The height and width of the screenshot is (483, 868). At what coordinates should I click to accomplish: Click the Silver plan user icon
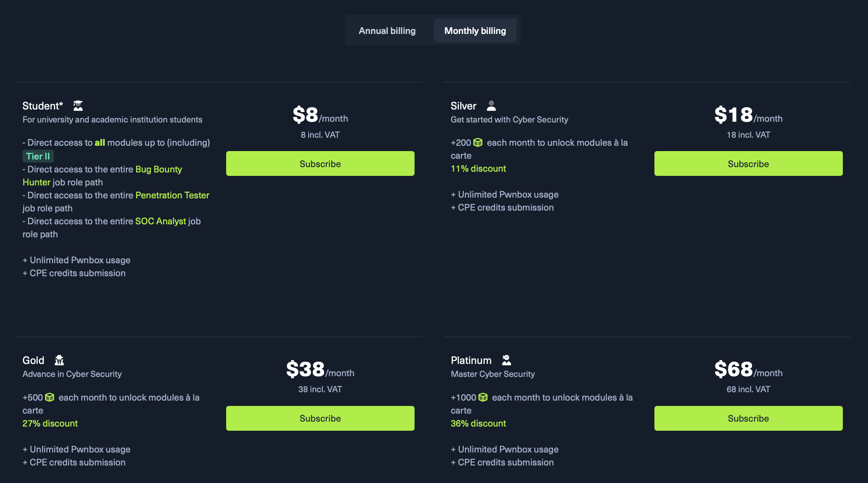click(x=491, y=106)
